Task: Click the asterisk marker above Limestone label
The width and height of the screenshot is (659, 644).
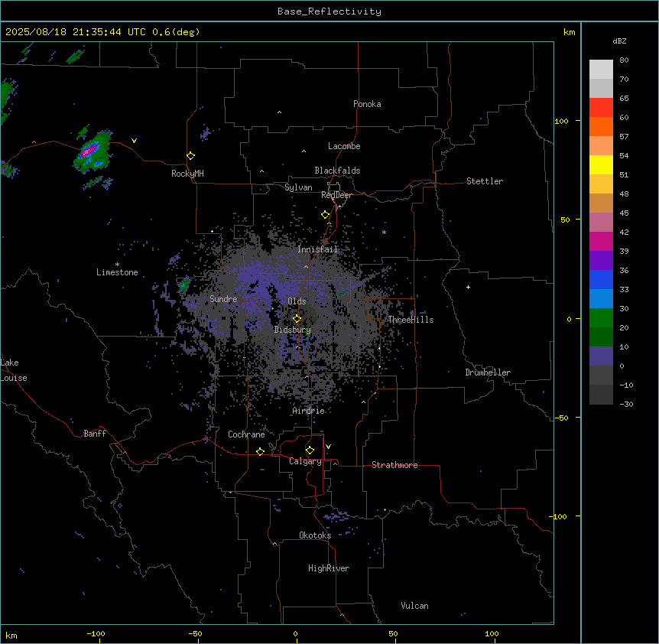Action: (x=117, y=265)
